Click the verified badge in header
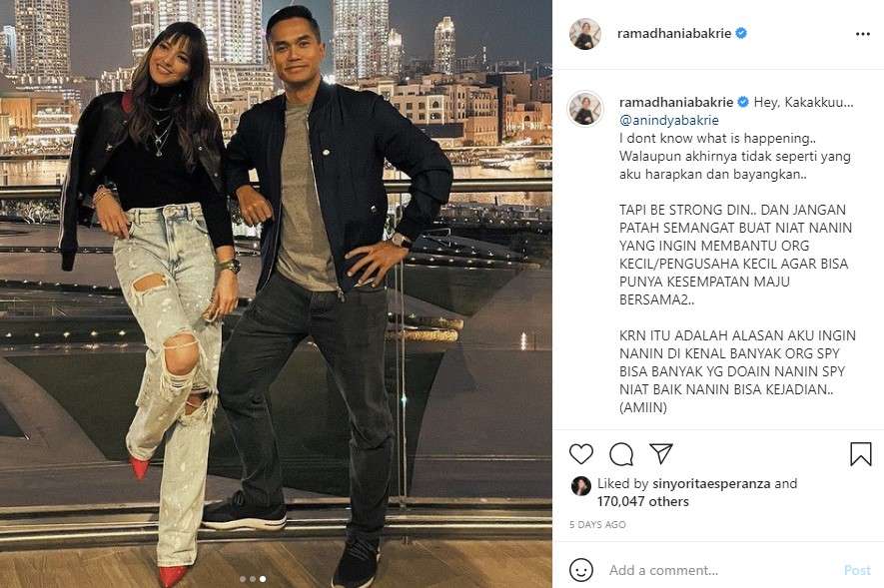Screen dimensions: 884x588 pyautogui.click(x=741, y=33)
